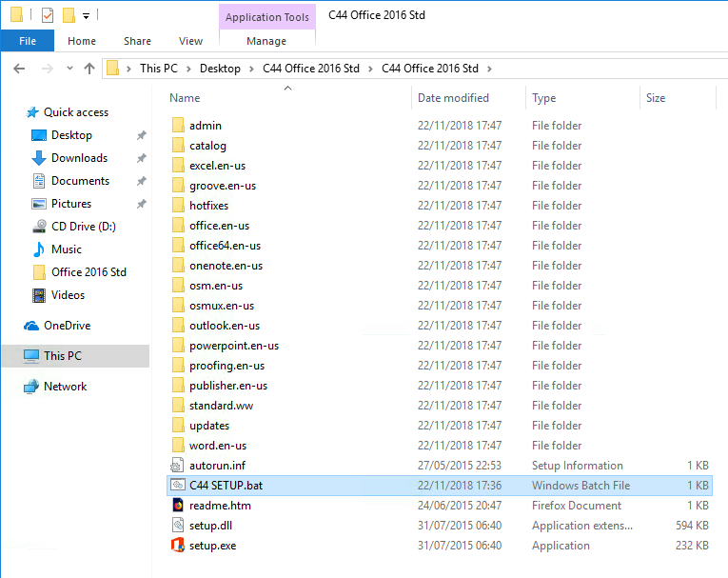This screenshot has width=728, height=578.
Task: Click the Up arrow navigation icon
Action: 89,69
